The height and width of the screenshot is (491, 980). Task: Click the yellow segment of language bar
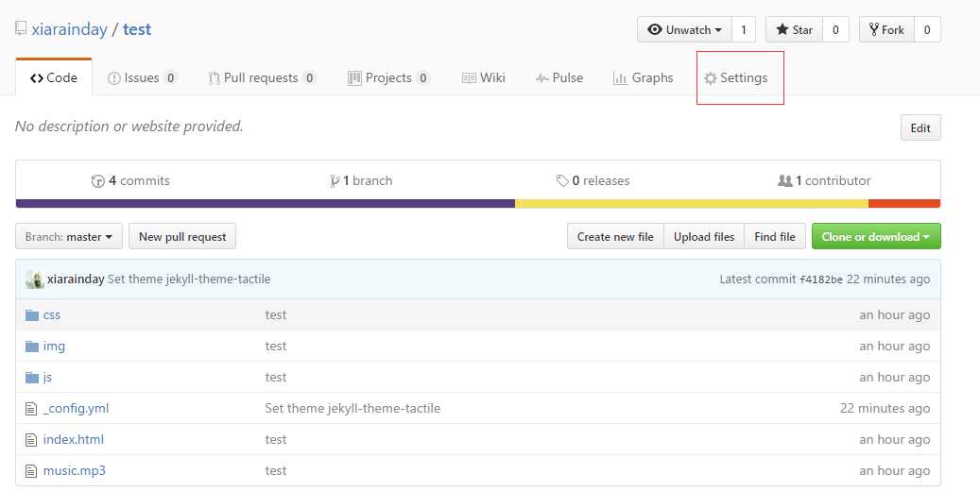692,204
